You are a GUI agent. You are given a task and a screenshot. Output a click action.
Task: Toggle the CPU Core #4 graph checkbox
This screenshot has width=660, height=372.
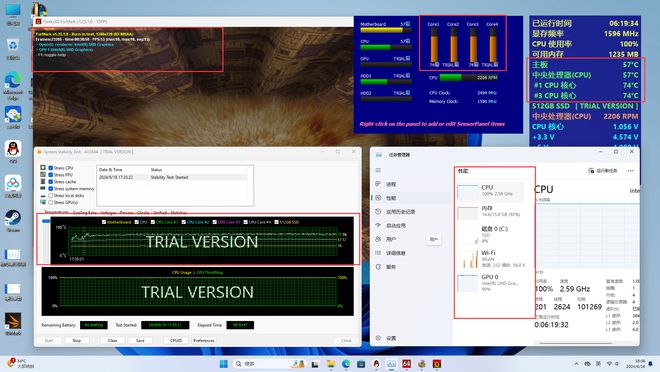click(x=245, y=222)
